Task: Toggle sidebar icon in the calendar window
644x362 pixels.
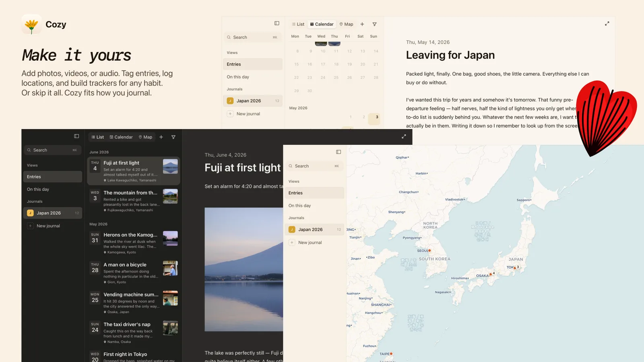Action: (x=277, y=23)
